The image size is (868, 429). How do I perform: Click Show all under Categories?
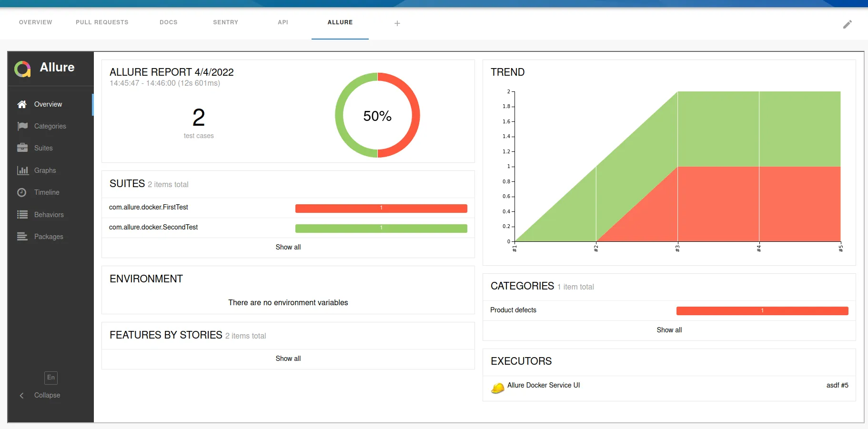[669, 329]
